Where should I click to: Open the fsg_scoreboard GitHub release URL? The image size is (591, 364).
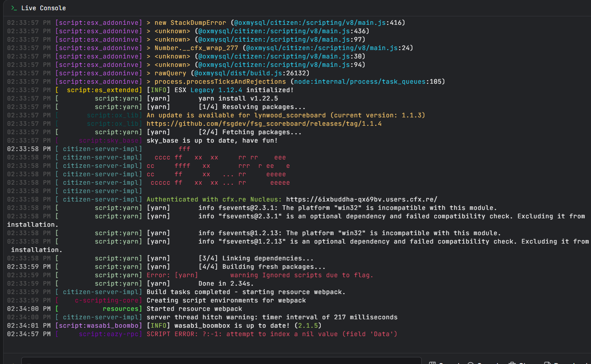pyautogui.click(x=264, y=124)
